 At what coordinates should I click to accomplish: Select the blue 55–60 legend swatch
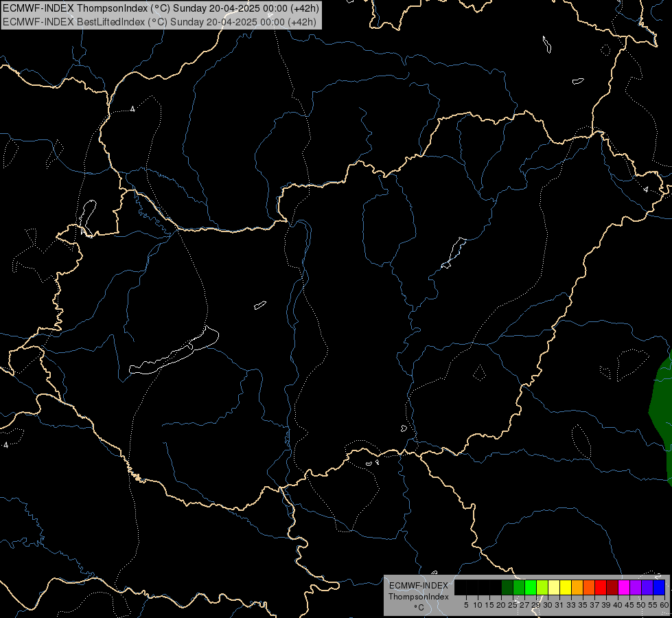click(659, 588)
